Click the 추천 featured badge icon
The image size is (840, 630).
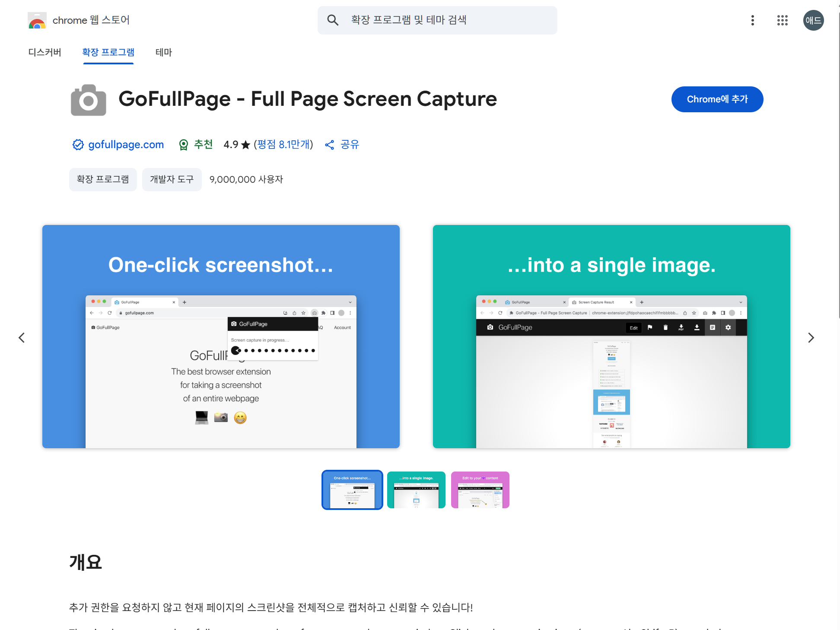[184, 145]
